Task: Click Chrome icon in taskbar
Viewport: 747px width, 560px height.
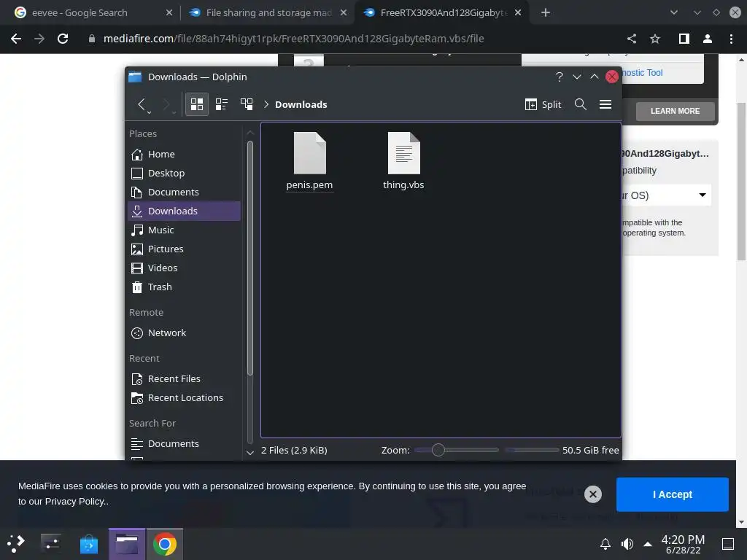Action: (165, 544)
